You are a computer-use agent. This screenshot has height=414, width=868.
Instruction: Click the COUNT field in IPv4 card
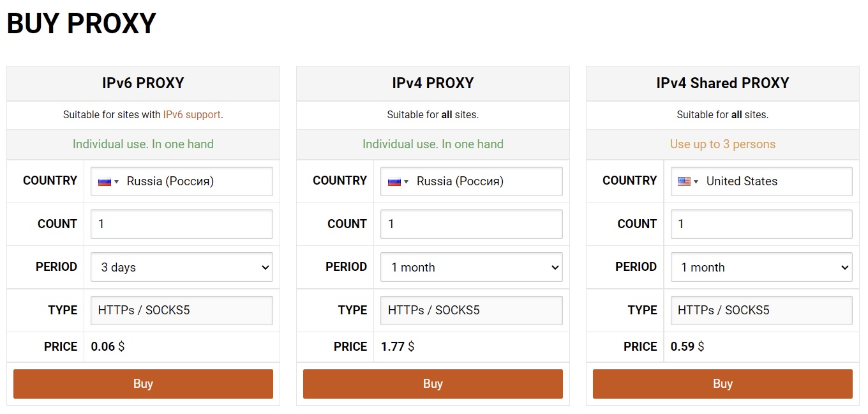tap(471, 224)
